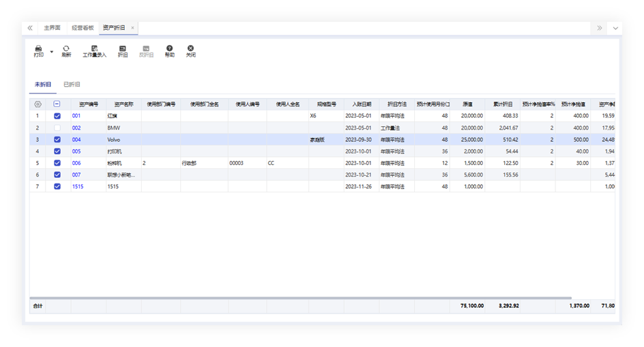Switch to the 经营看板 tab
Viewport: 644px width, 347px height.
coord(81,28)
